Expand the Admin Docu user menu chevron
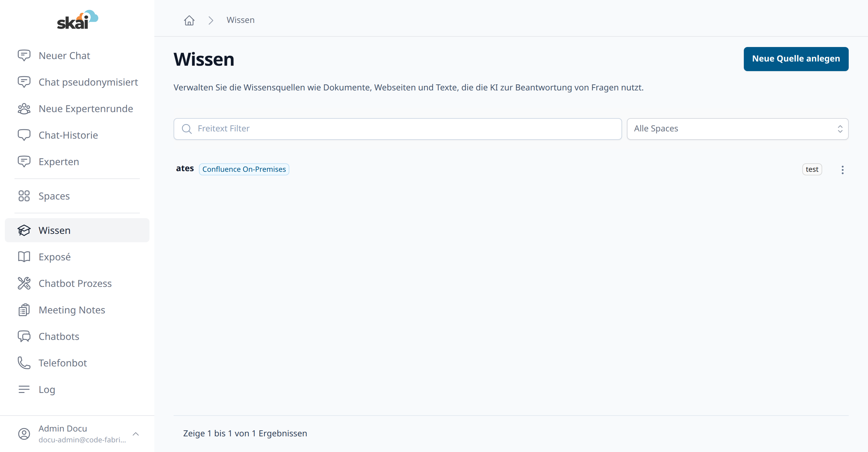This screenshot has width=868, height=452. tap(136, 434)
